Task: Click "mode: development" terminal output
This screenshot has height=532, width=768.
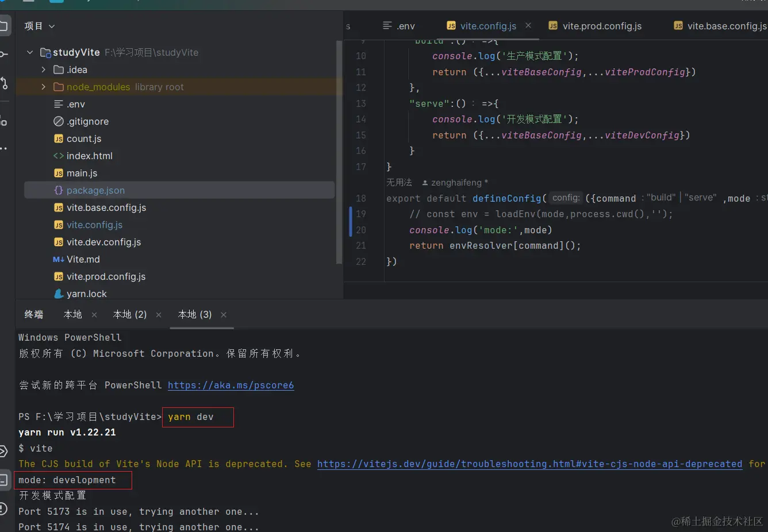Action: click(67, 480)
